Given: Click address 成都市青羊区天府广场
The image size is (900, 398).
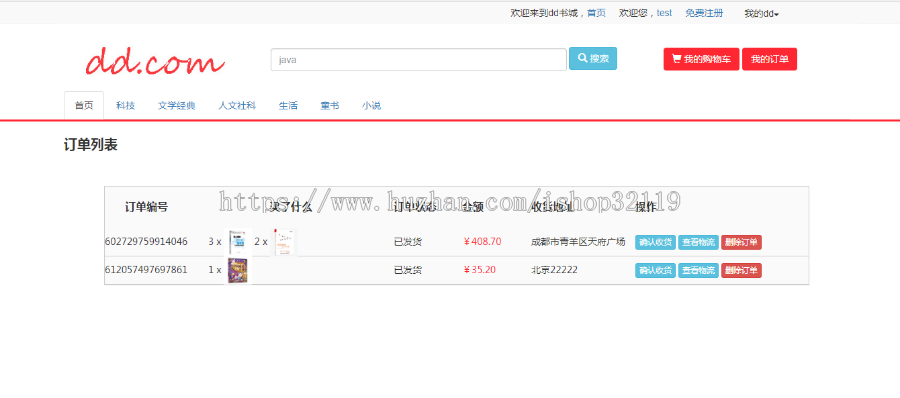Looking at the screenshot, I should tap(578, 242).
